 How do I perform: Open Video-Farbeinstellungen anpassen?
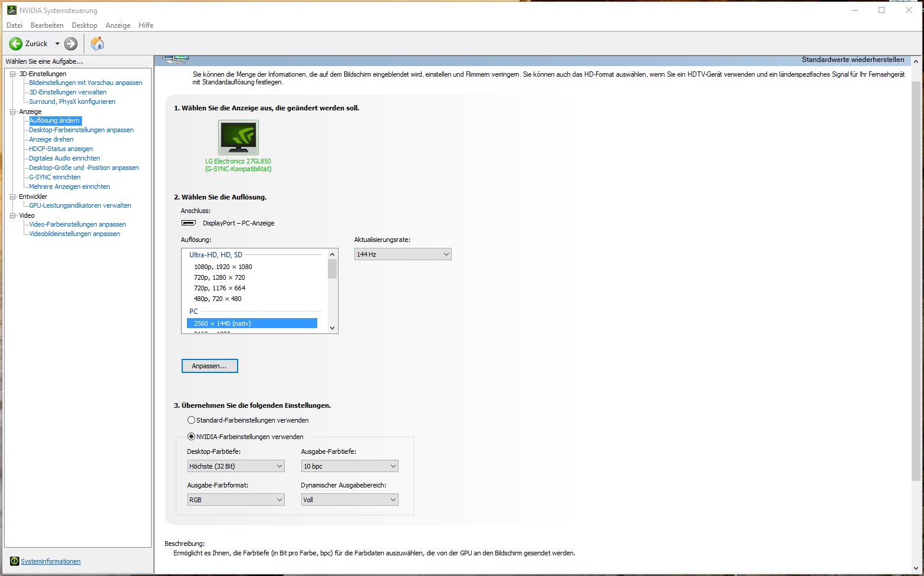coord(77,224)
